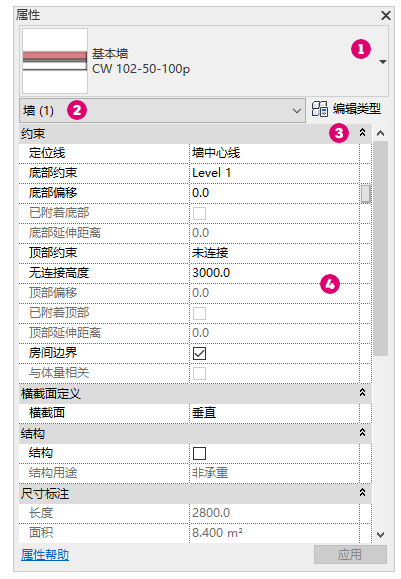Open the 墙 (1) instance filter dropdown
Screen dimensions: 401x579
pyautogui.click(x=162, y=110)
